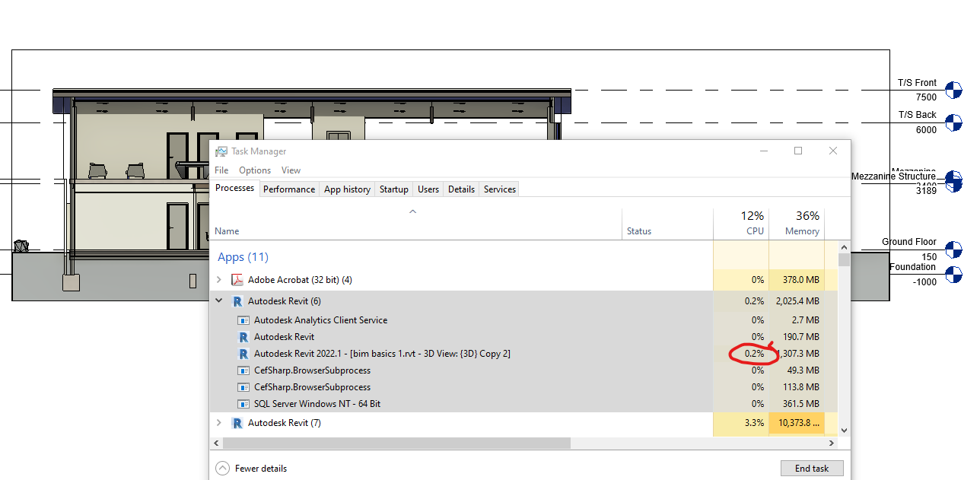Viewport: 980px width, 480px height.
Task: Open the Options menu
Action: point(254,170)
